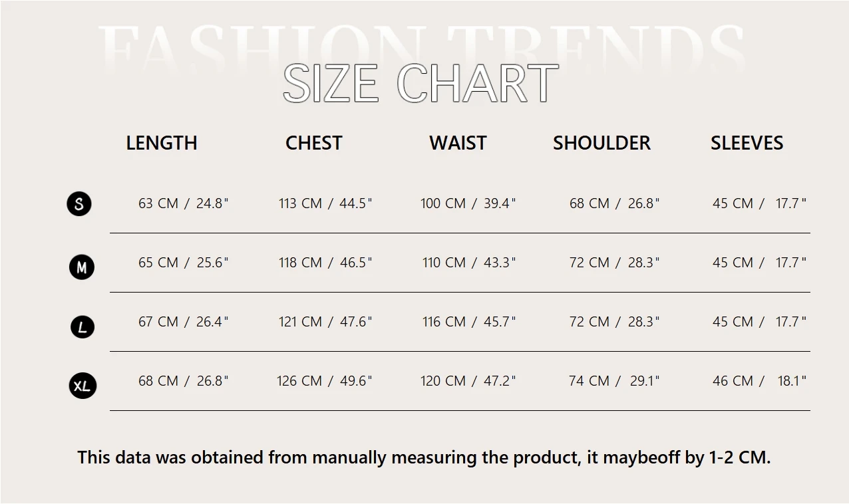Select the 116 CM / 45.7" waist value
Image resolution: width=849 pixels, height=504 pixels.
(468, 322)
